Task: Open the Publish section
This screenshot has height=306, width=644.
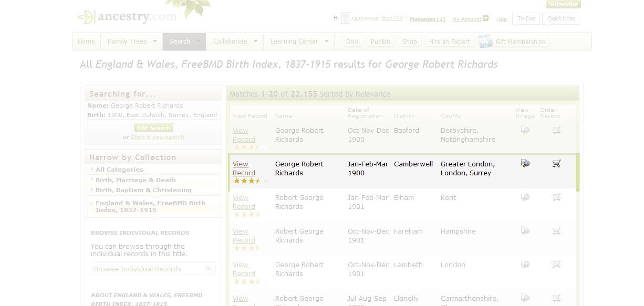Action: 380,42
